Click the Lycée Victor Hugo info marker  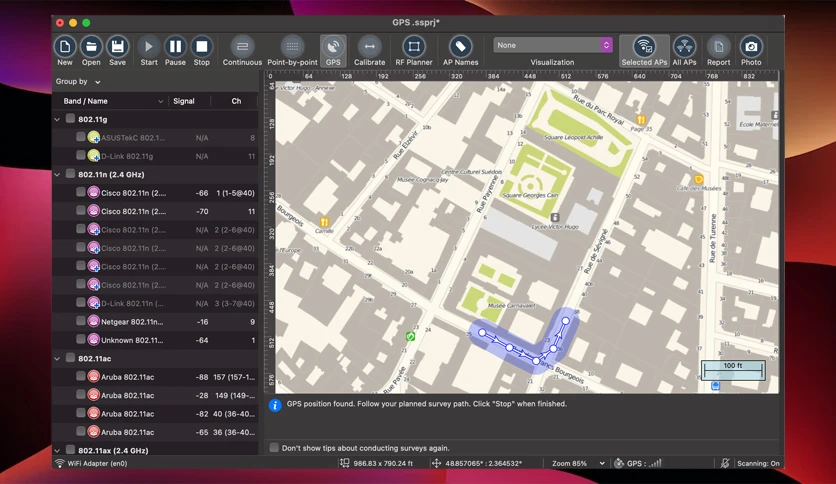(x=555, y=217)
